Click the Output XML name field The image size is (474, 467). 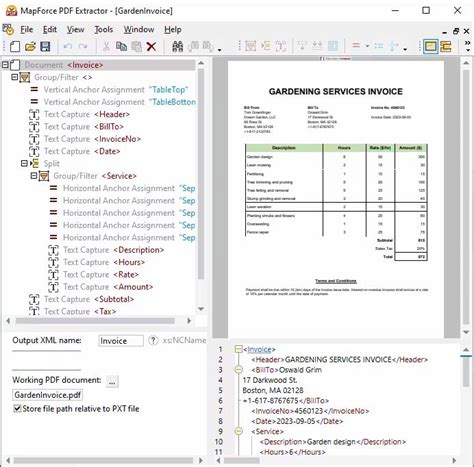[121, 341]
